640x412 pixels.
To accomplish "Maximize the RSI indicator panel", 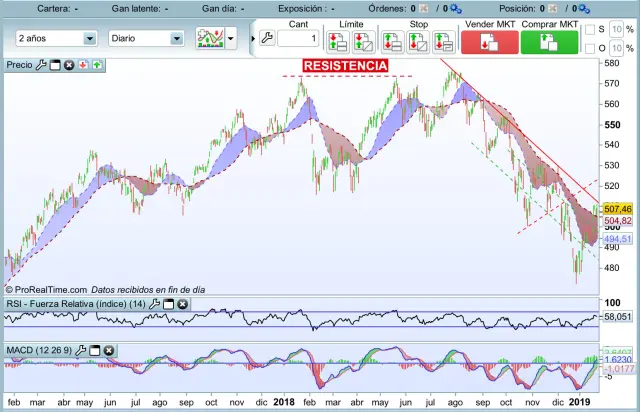I will [168, 304].
